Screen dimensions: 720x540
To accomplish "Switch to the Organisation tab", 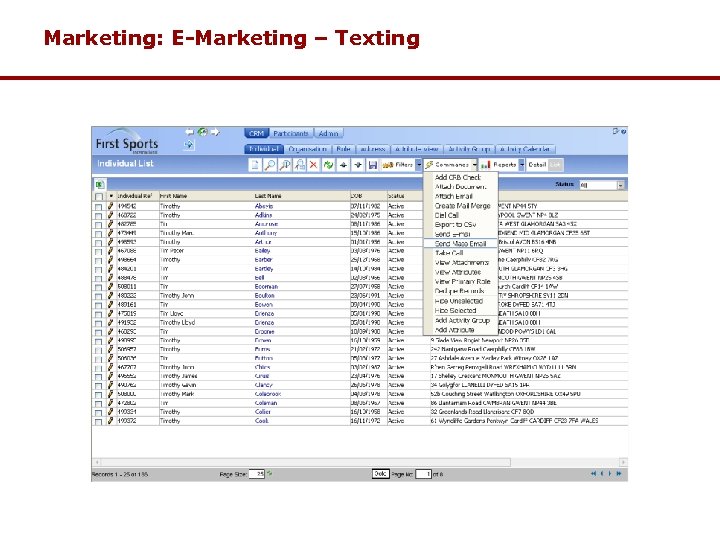I will pyautogui.click(x=307, y=149).
